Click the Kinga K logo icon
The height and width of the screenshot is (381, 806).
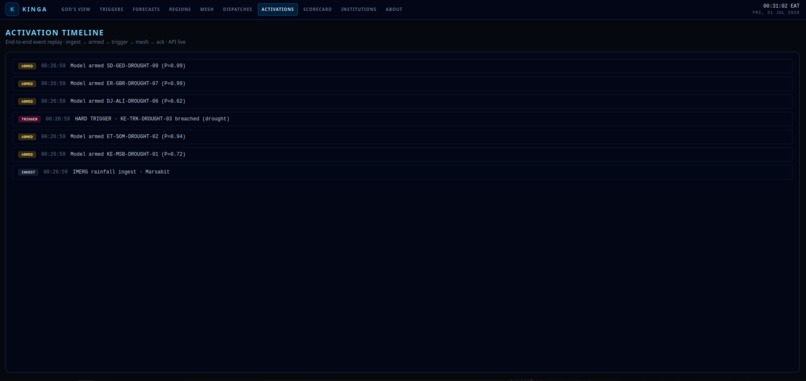tap(12, 9)
